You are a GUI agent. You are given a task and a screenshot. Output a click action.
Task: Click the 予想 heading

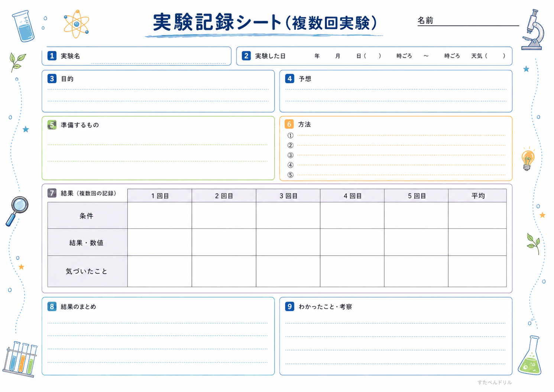(305, 79)
